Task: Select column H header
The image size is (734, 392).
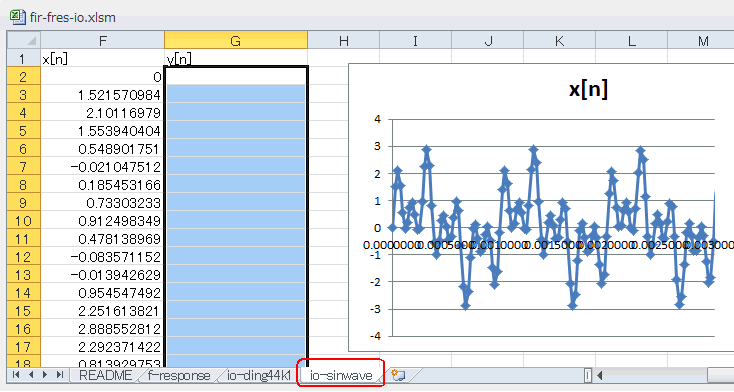Action: (344, 41)
